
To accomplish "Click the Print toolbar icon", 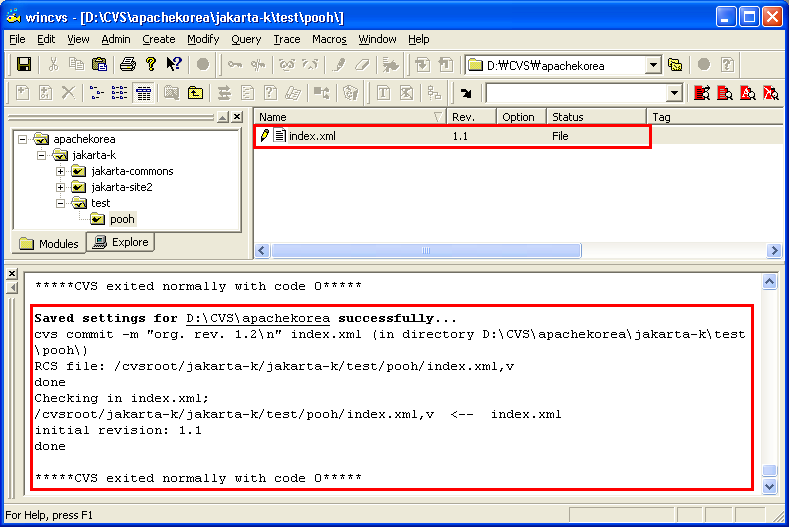I will (x=127, y=65).
